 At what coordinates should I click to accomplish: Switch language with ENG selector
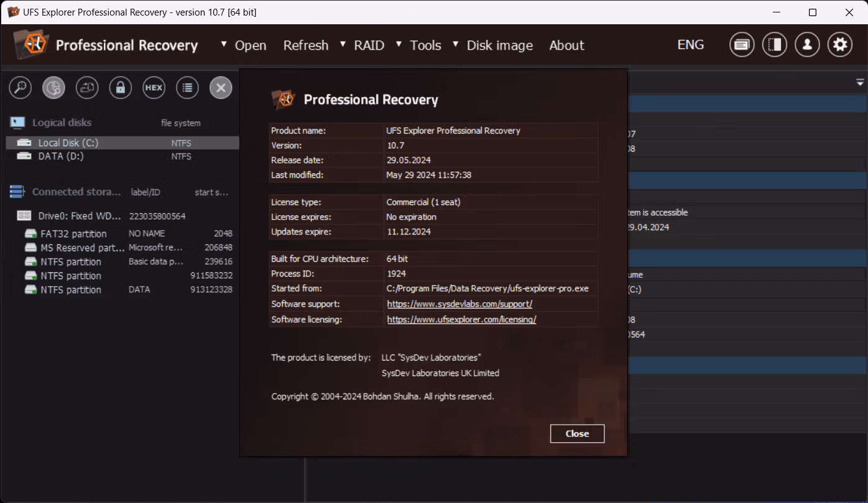tap(691, 45)
